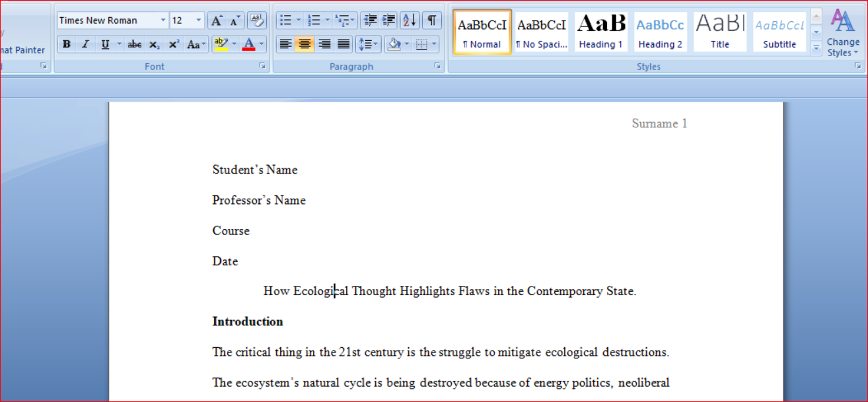Apply text highlight color marker

point(221,44)
